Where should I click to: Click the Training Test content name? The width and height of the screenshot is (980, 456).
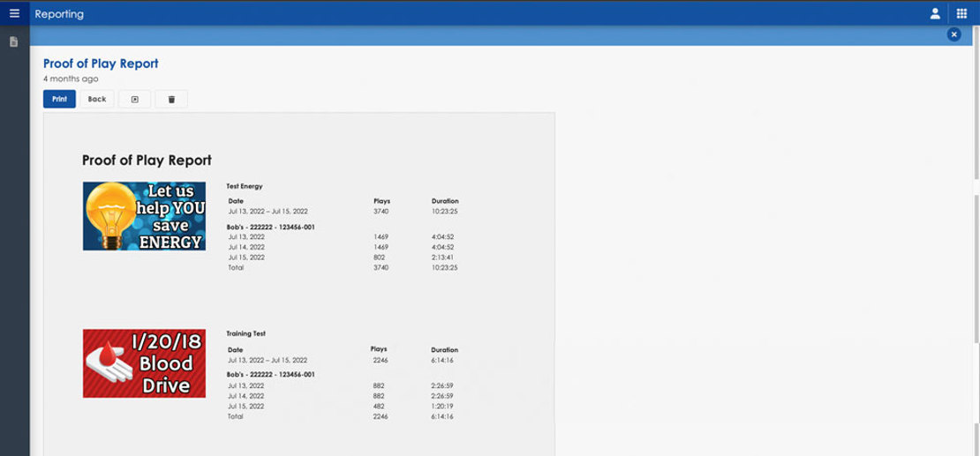[x=246, y=333]
